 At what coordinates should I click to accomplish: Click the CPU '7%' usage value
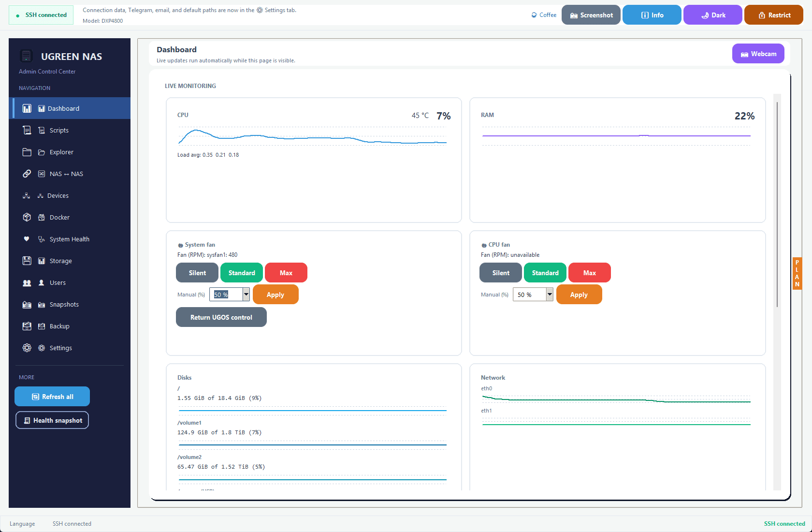point(444,116)
